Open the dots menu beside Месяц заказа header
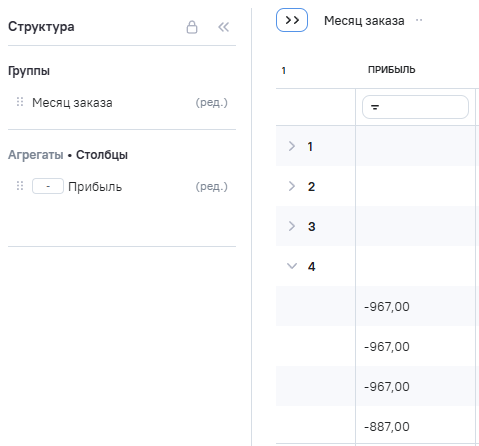 [419, 20]
